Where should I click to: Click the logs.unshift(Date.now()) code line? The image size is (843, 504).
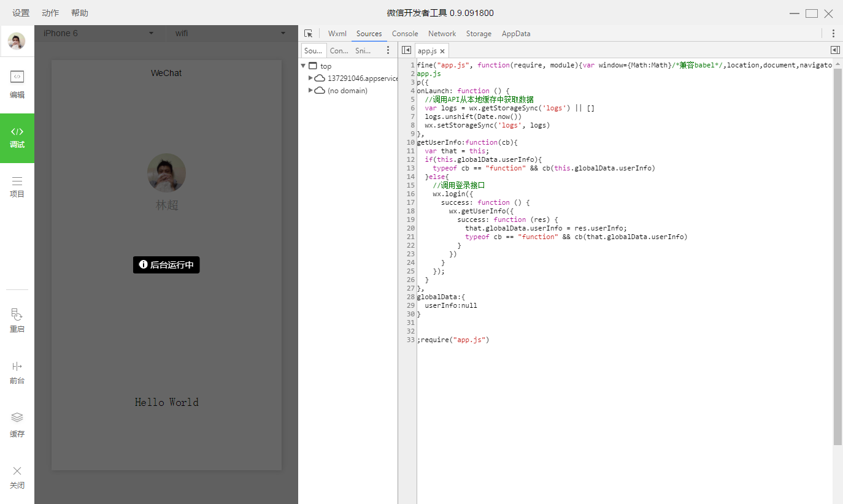473,116
